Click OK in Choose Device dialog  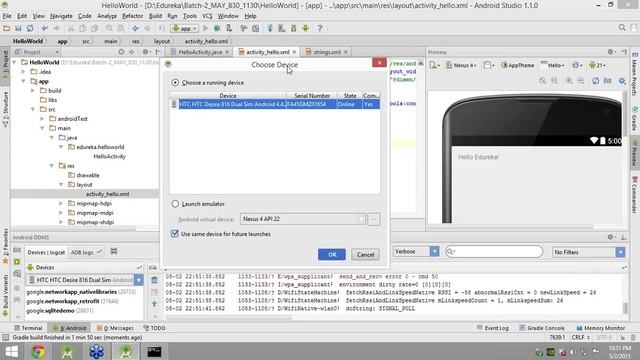[x=332, y=255]
